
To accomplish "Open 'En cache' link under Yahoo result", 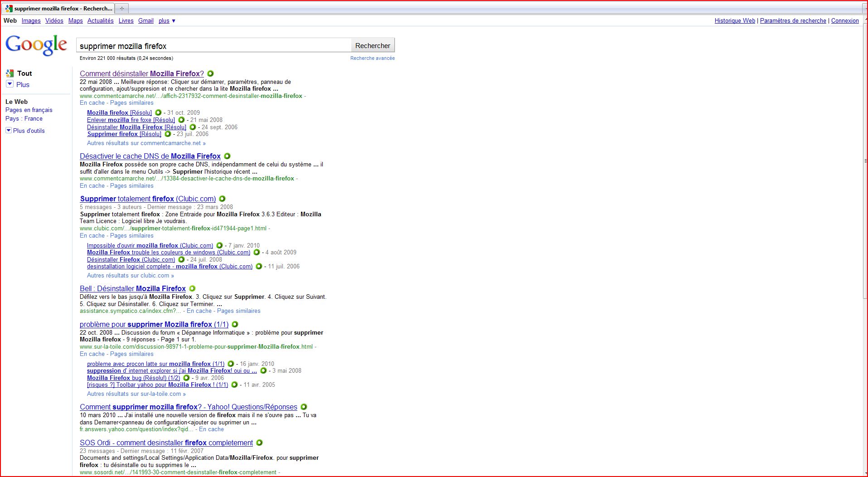I will [211, 429].
